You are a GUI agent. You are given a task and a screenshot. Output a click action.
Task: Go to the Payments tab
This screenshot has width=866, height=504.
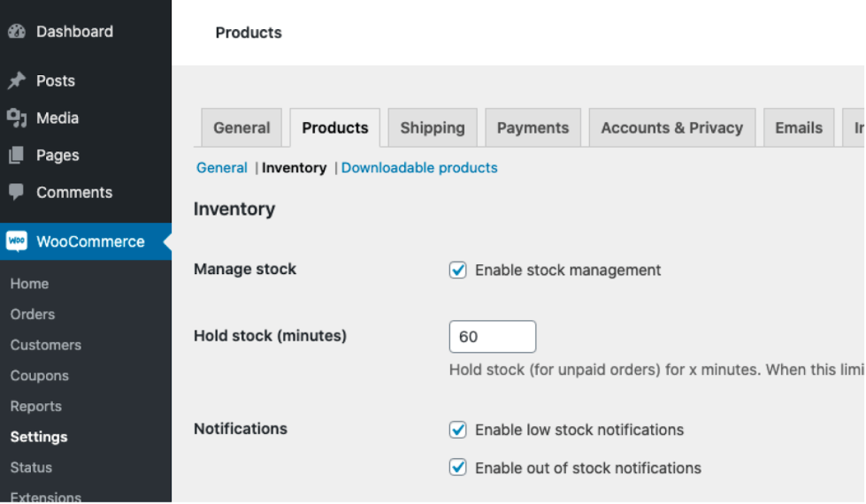tap(533, 128)
